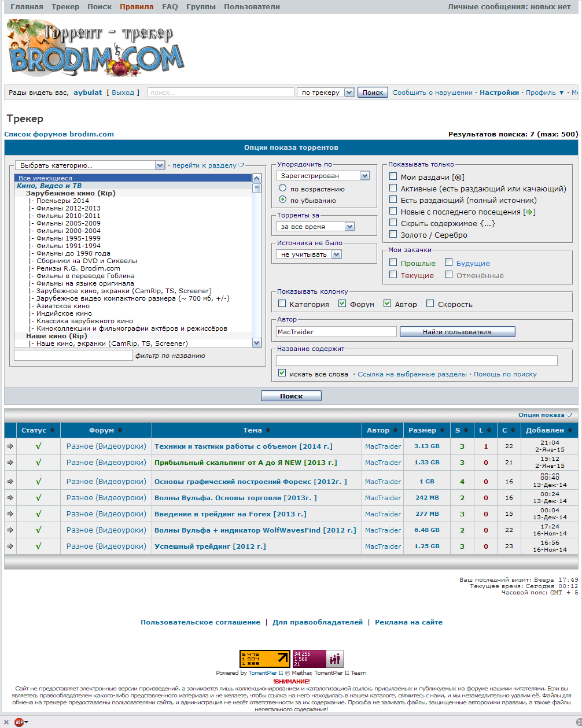Toggle the Категория column checkbox
This screenshot has height=728, width=582.
pos(282,304)
